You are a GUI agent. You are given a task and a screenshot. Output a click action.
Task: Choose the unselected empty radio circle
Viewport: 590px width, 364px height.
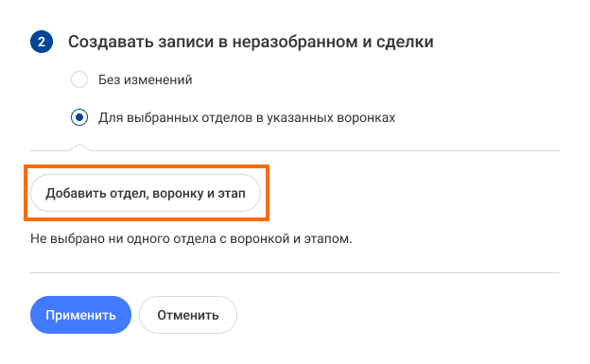[79, 79]
